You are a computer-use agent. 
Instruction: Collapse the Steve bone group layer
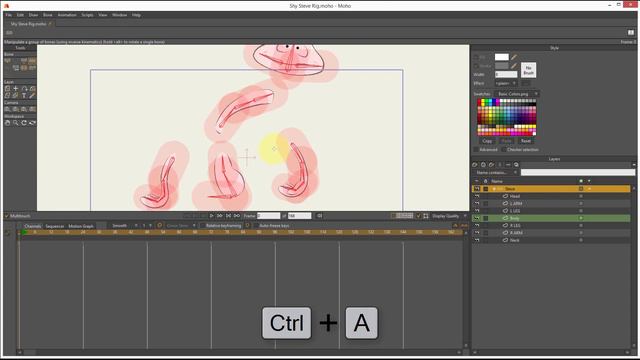pyautogui.click(x=494, y=189)
